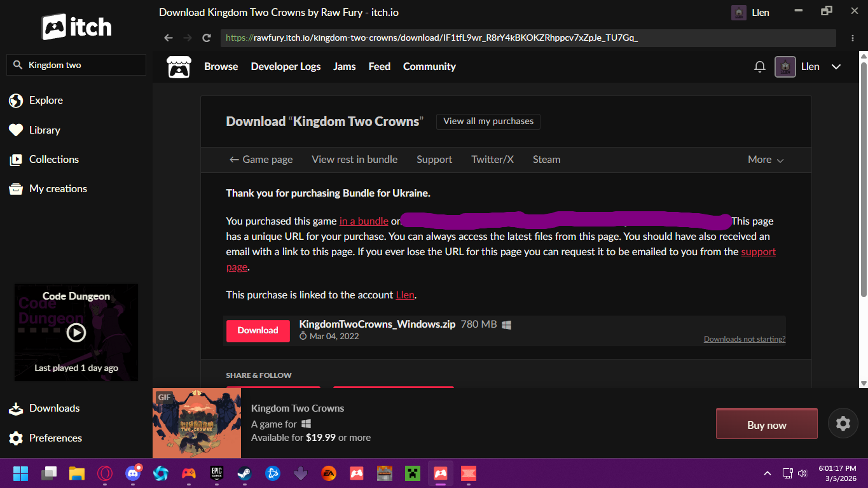
Task: Open the Browse page
Action: pos(221,66)
